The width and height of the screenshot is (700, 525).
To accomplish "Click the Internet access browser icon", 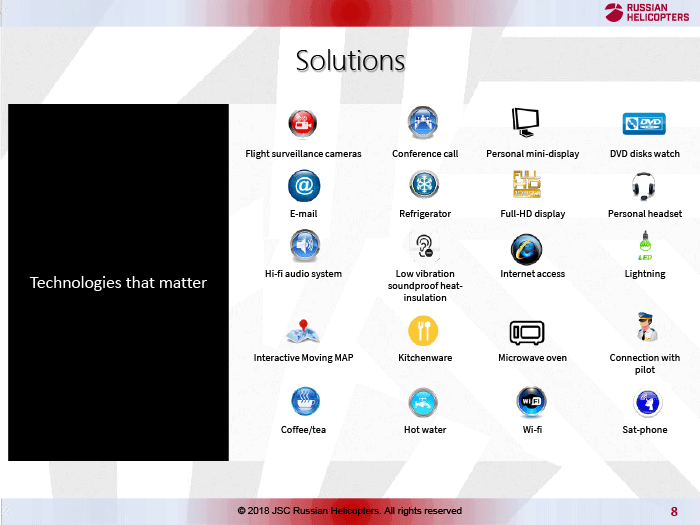I will pyautogui.click(x=526, y=247).
